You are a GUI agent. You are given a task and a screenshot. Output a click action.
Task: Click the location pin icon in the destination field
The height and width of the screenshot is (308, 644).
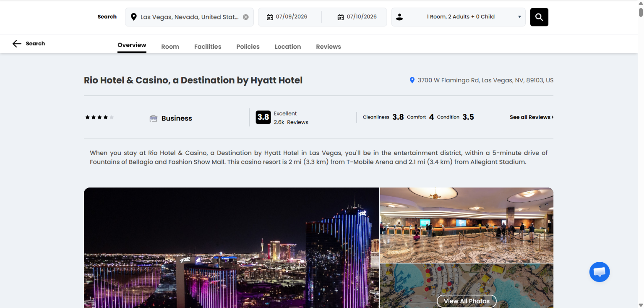[x=133, y=17]
